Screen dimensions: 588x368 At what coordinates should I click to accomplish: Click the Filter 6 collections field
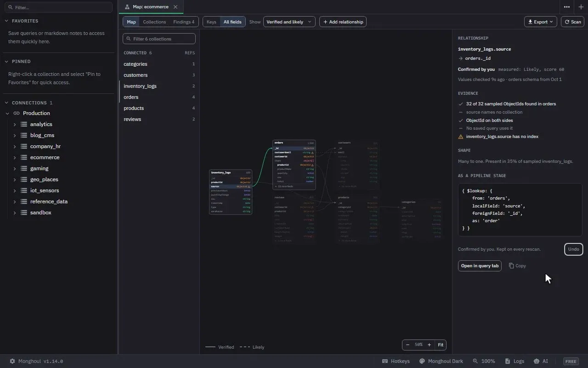[x=159, y=39]
